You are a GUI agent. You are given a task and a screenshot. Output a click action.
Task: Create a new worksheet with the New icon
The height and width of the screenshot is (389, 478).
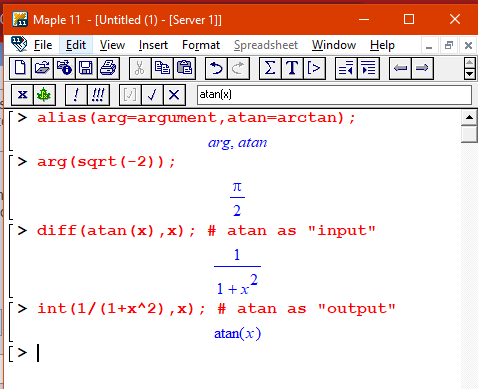20,68
